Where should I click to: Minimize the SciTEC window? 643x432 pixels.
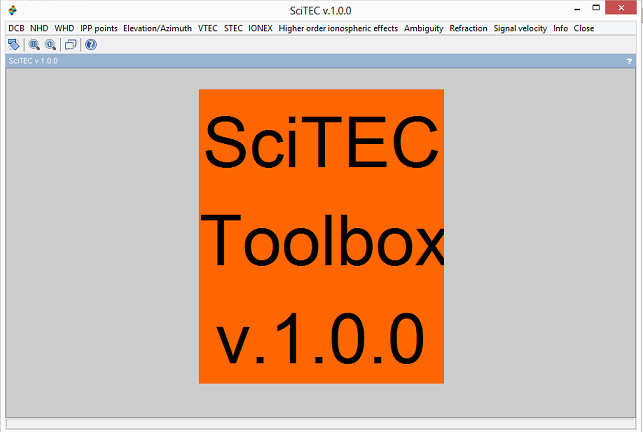point(577,8)
